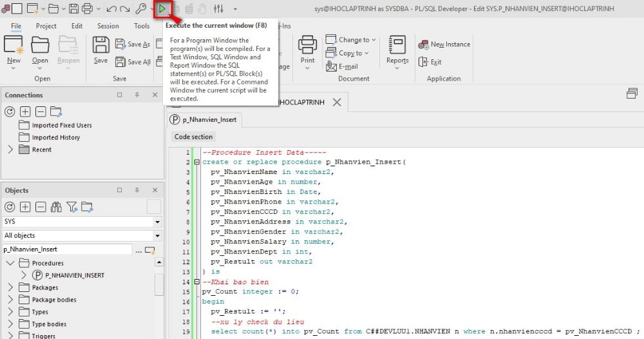The width and height of the screenshot is (644, 339).
Task: Select the Imported History folder
Action: pyautogui.click(x=50, y=137)
